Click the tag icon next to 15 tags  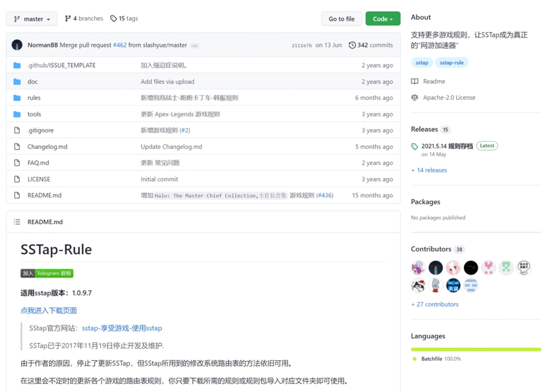tap(113, 19)
